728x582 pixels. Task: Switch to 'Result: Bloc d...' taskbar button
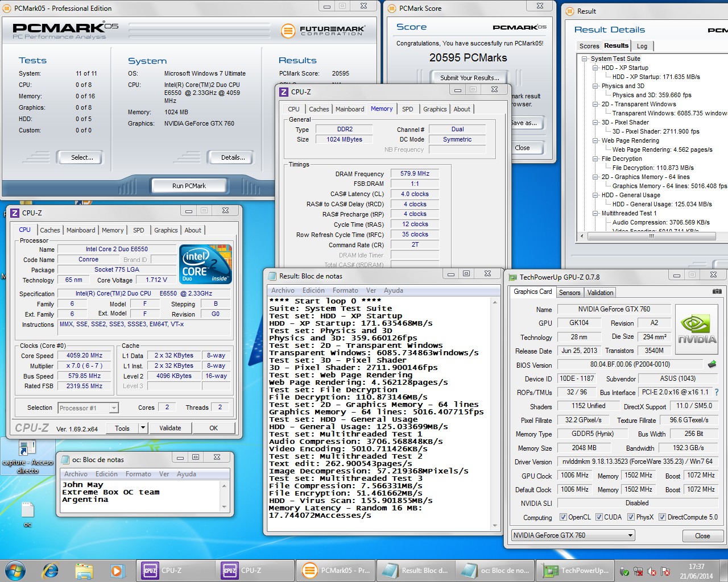415,571
